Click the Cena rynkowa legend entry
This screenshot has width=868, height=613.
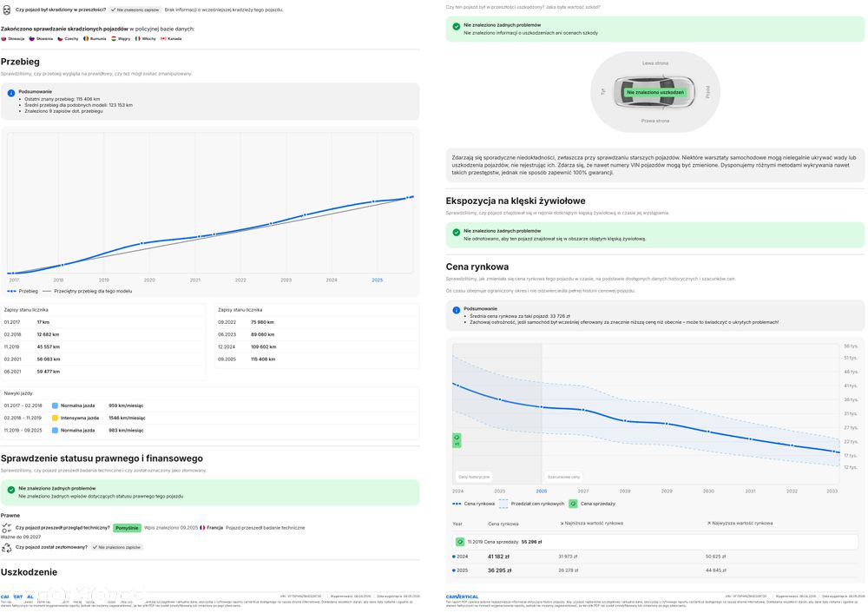click(473, 504)
